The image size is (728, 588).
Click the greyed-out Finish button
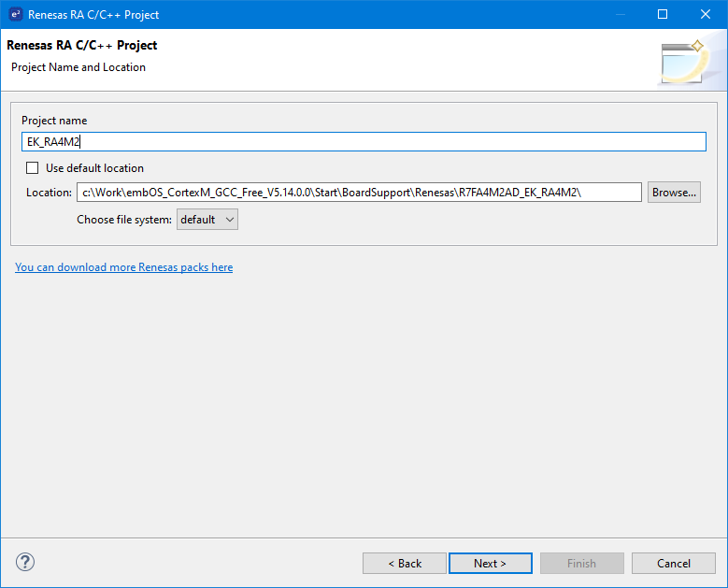(581, 564)
